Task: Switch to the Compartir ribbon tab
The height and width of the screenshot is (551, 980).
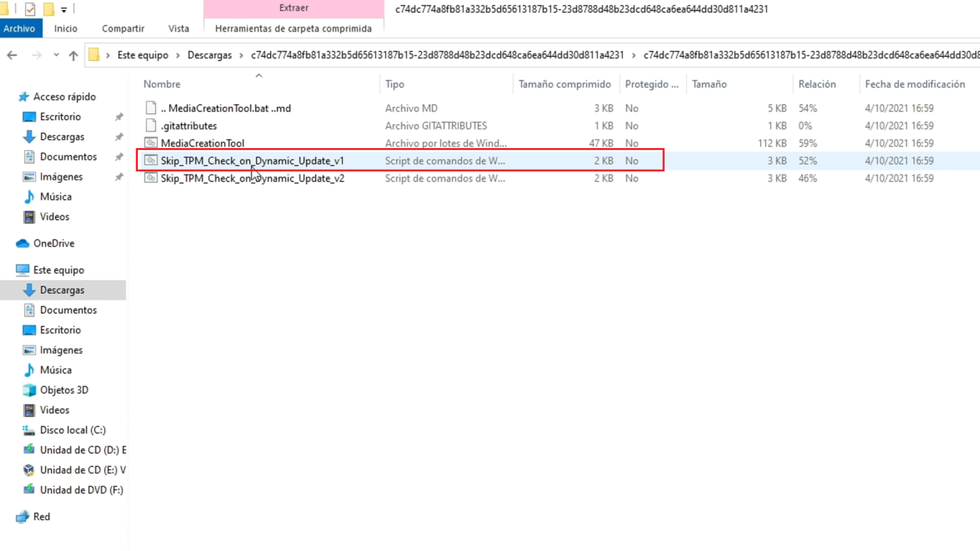Action: pos(123,28)
